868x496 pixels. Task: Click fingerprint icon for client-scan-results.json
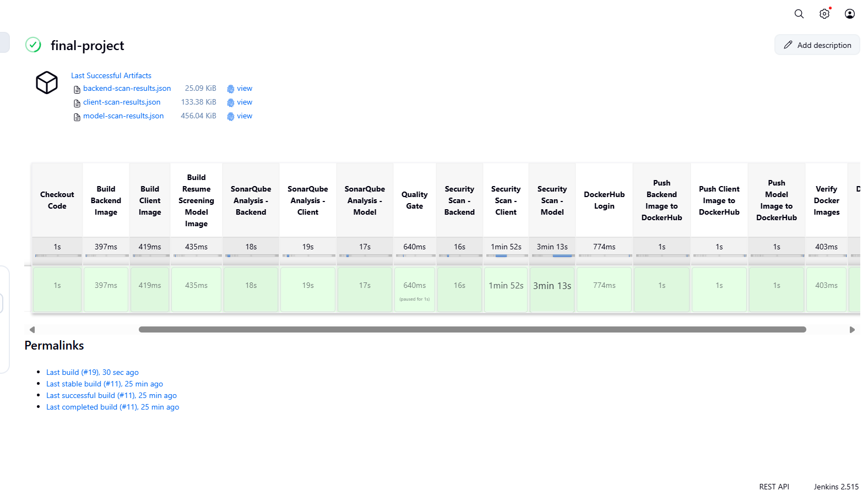point(231,102)
